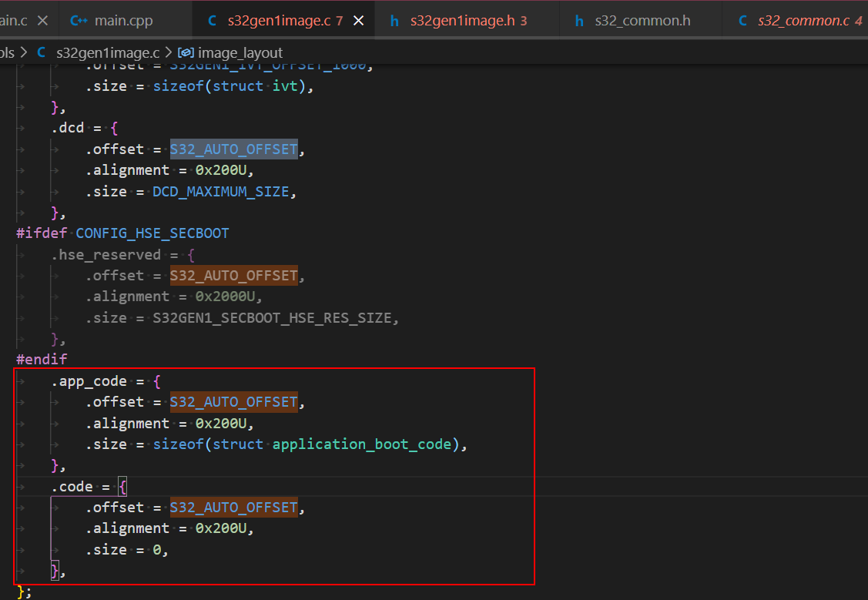868x600 pixels.
Task: Click the C icon on the s32_common.c tab
Action: 742,21
